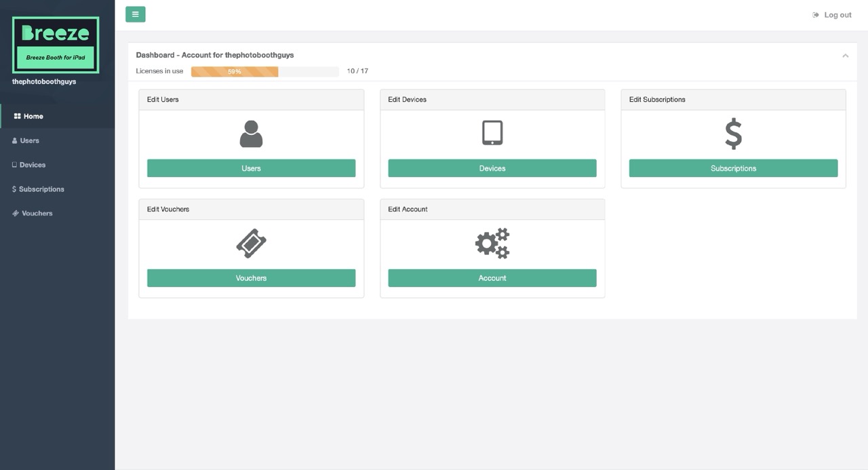This screenshot has width=868, height=470.
Task: Click the hamburger menu toggle button
Action: click(135, 14)
